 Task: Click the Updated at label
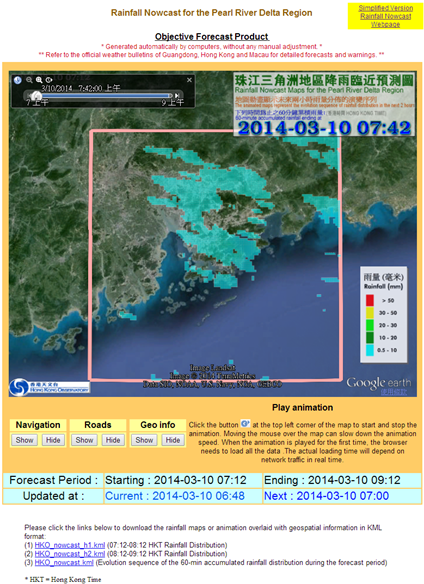tap(53, 496)
